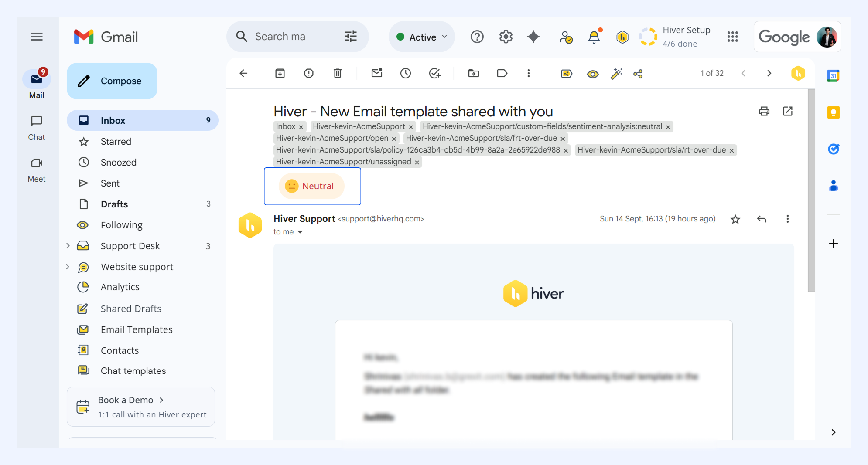Open the Sent folder
This screenshot has width=868, height=465.
[x=143, y=183]
